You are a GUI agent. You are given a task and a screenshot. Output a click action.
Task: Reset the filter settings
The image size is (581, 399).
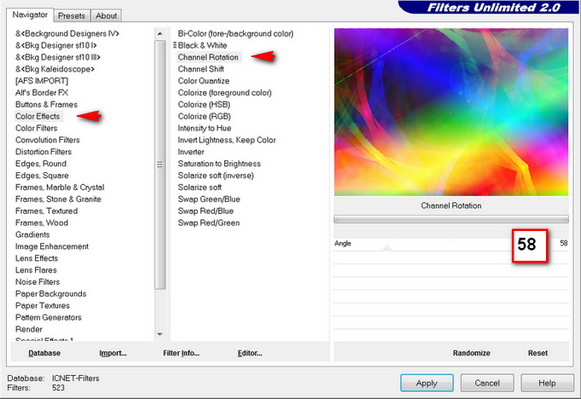[x=538, y=353]
